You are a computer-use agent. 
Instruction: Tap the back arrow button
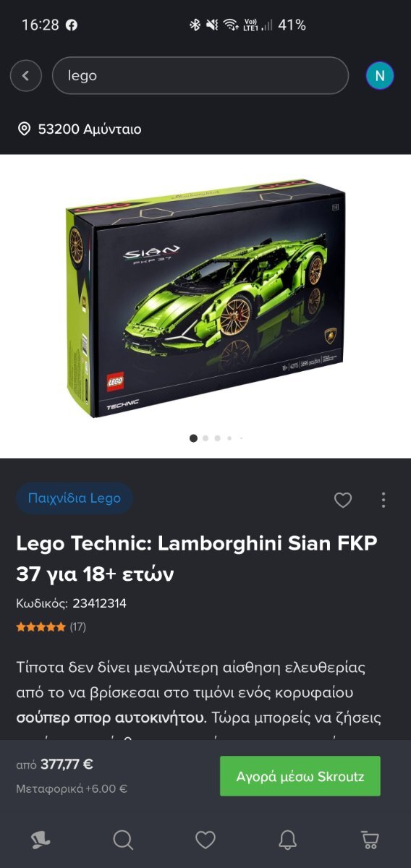[x=26, y=75]
